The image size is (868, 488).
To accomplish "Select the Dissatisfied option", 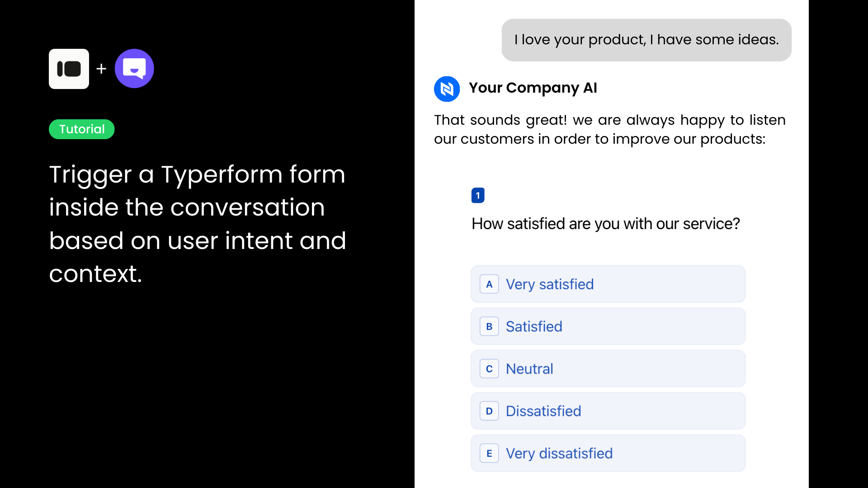I will pyautogui.click(x=608, y=411).
